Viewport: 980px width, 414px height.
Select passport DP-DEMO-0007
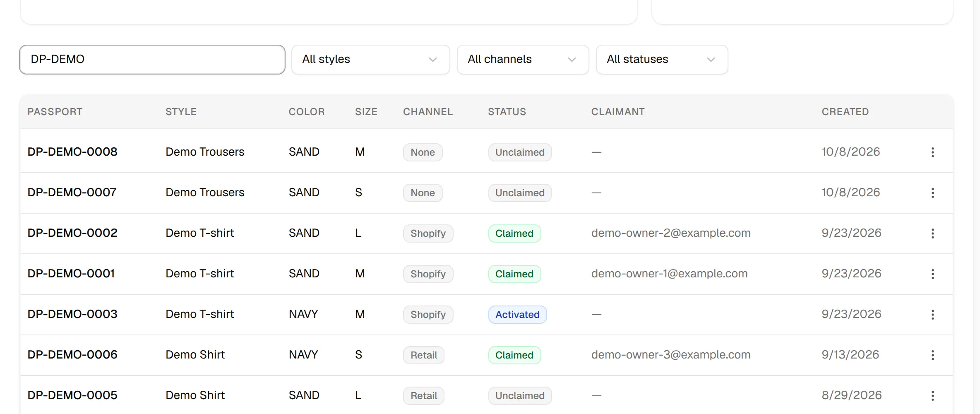(x=72, y=193)
